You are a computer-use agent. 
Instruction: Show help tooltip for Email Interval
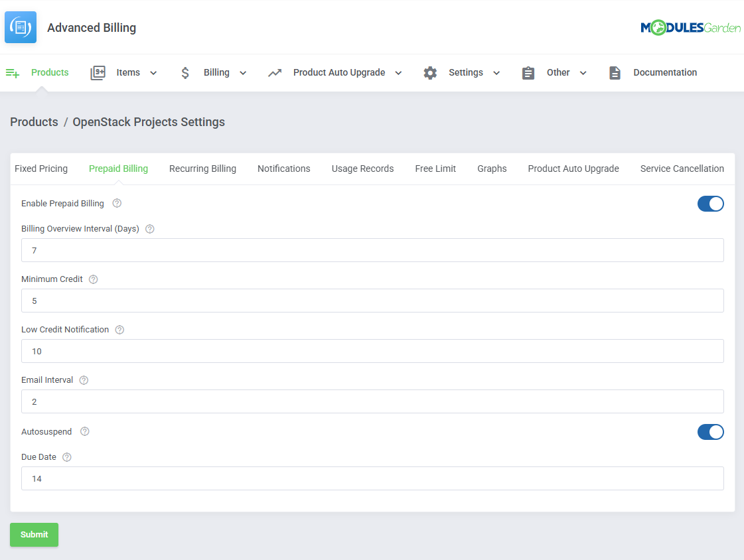coord(84,380)
